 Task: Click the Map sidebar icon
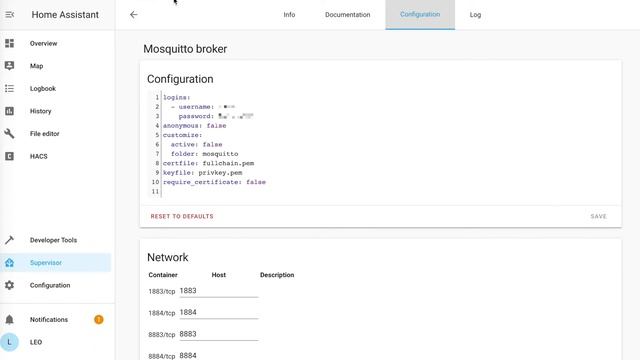tap(9, 66)
